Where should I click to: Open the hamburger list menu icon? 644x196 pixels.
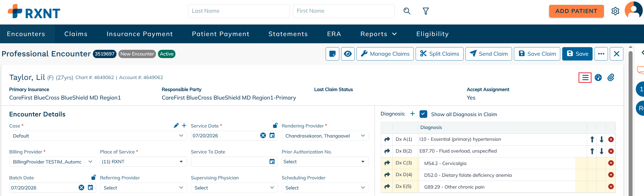pyautogui.click(x=585, y=78)
